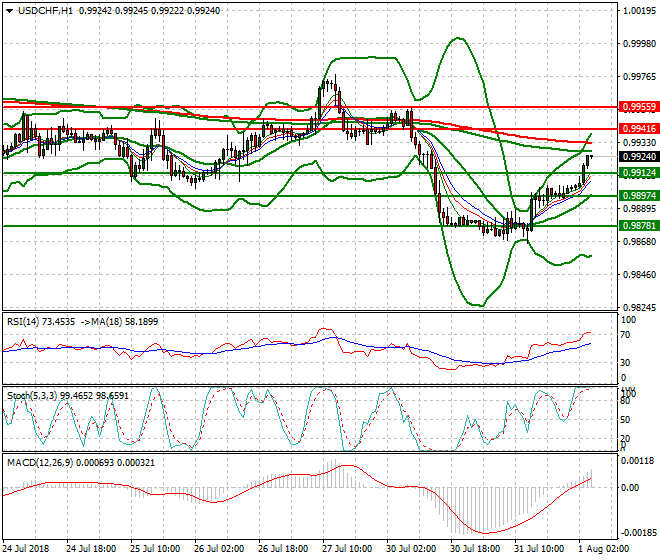Click the 24 Jul 2018 time axis label
The height and width of the screenshot is (560, 660).
[26, 549]
